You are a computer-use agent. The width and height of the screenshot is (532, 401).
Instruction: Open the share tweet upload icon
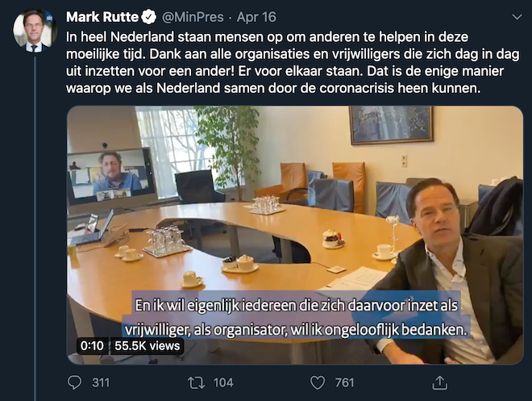pyautogui.click(x=440, y=382)
